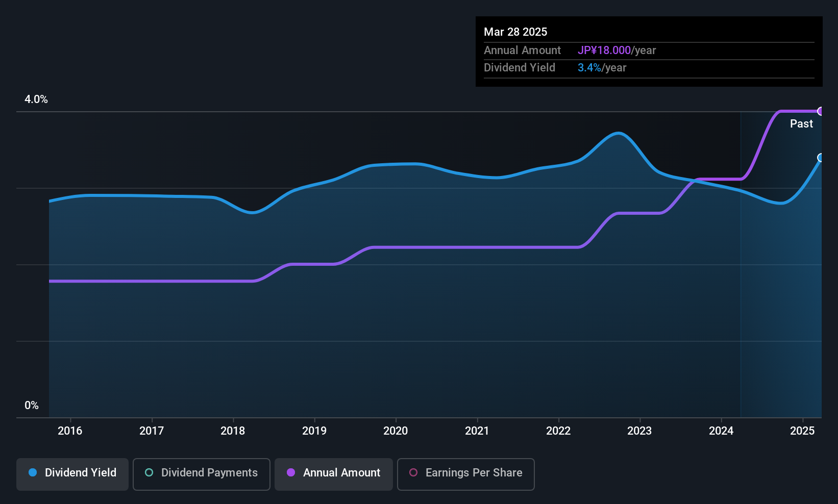838x504 pixels.
Task: Click the purple Annual Amount endpoint marker
Action: tap(821, 111)
